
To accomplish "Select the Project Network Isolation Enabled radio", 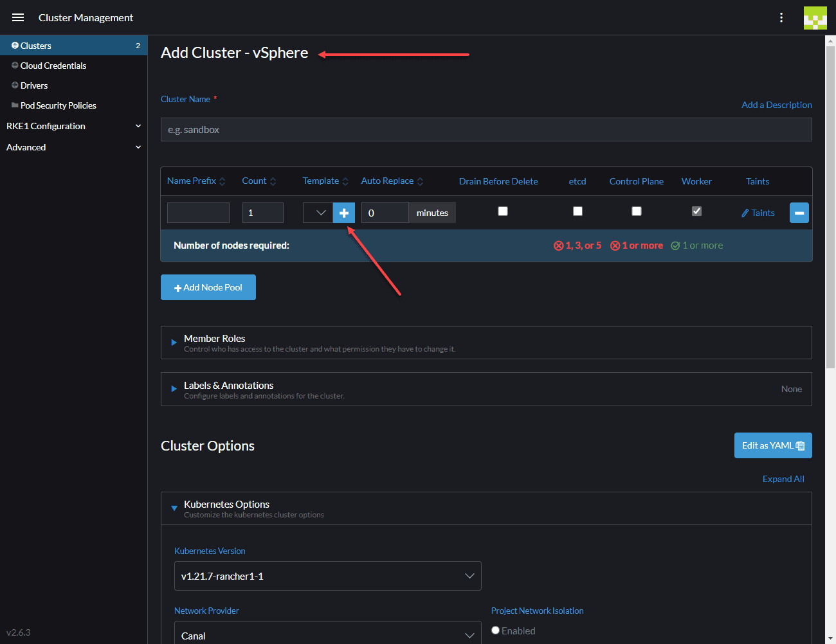I will point(496,631).
